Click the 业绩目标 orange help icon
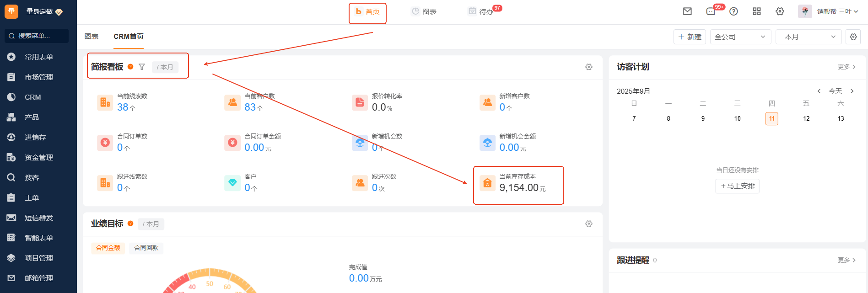Viewport: 868px width, 293px height. 130,224
